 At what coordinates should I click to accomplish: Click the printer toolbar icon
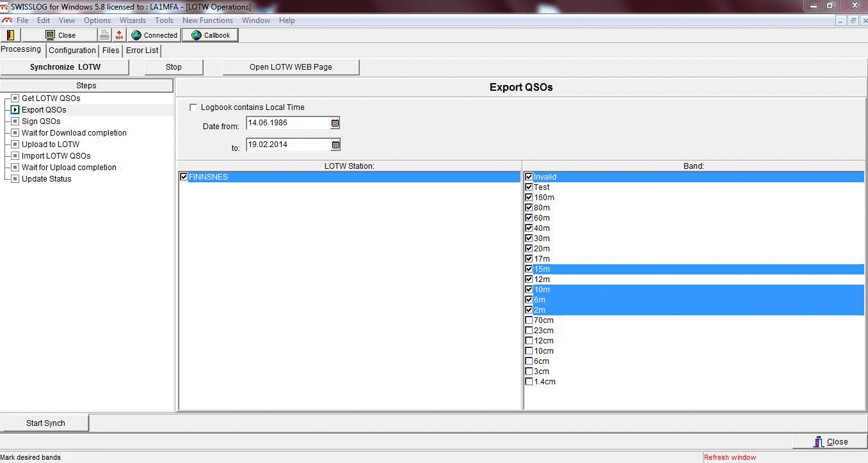[105, 35]
